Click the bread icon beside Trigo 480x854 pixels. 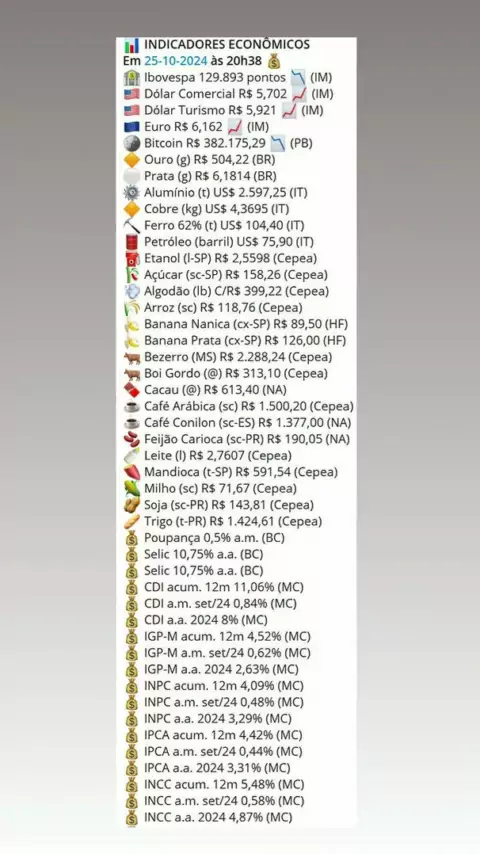[x=131, y=521]
